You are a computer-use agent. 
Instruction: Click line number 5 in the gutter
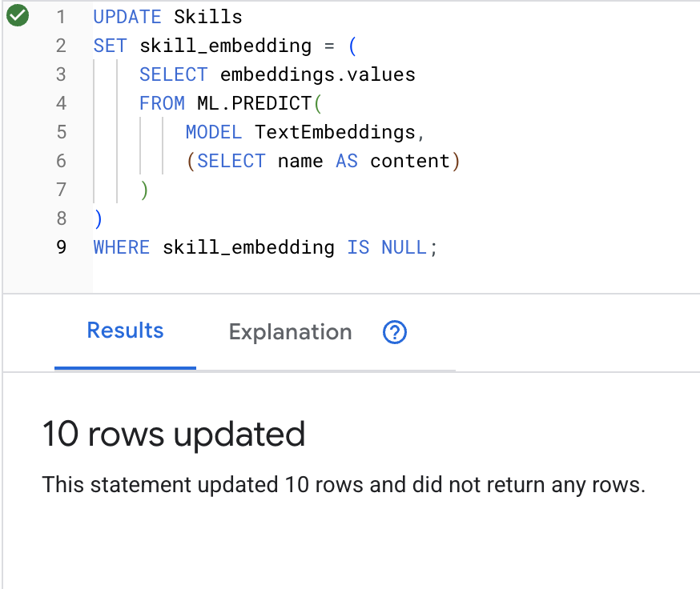click(x=62, y=132)
